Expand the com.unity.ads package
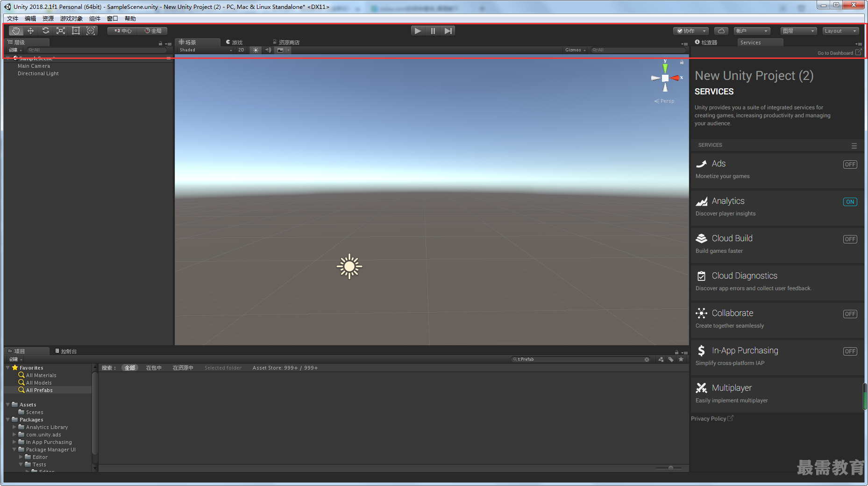 click(14, 435)
